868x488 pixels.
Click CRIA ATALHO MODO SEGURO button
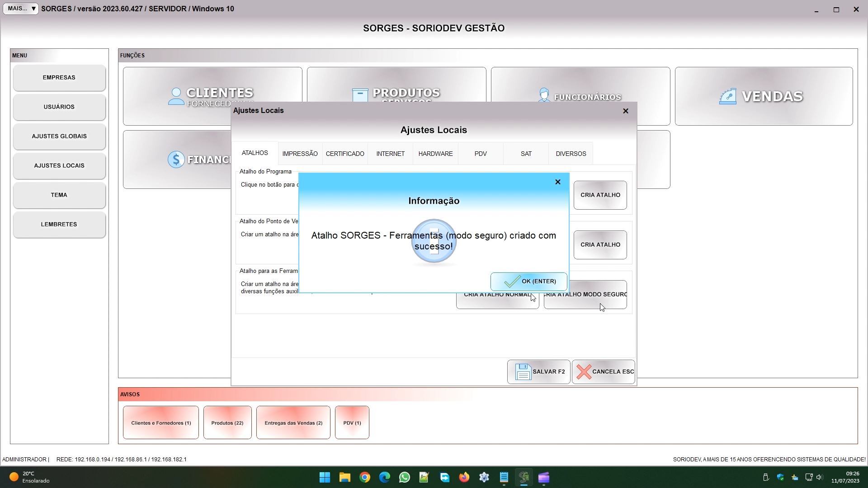click(585, 300)
